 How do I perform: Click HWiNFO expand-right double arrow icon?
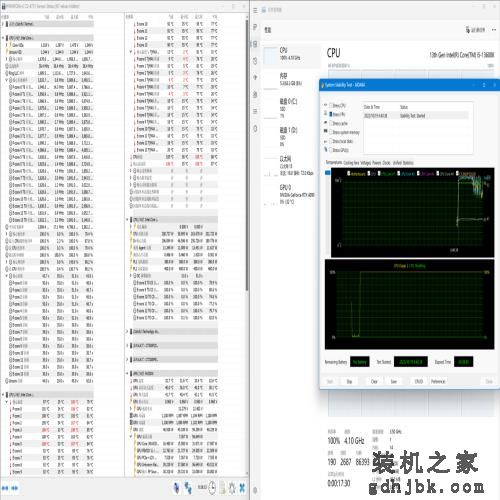click(15, 488)
